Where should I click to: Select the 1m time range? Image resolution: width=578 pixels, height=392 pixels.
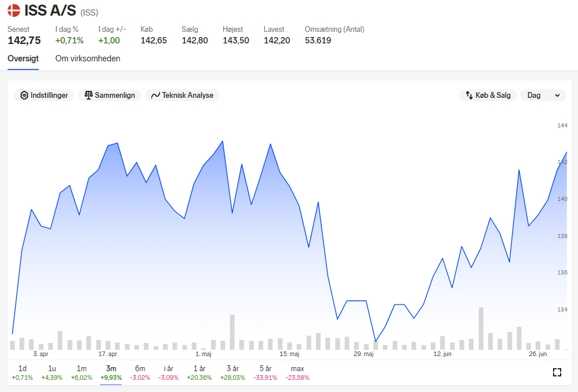point(82,372)
